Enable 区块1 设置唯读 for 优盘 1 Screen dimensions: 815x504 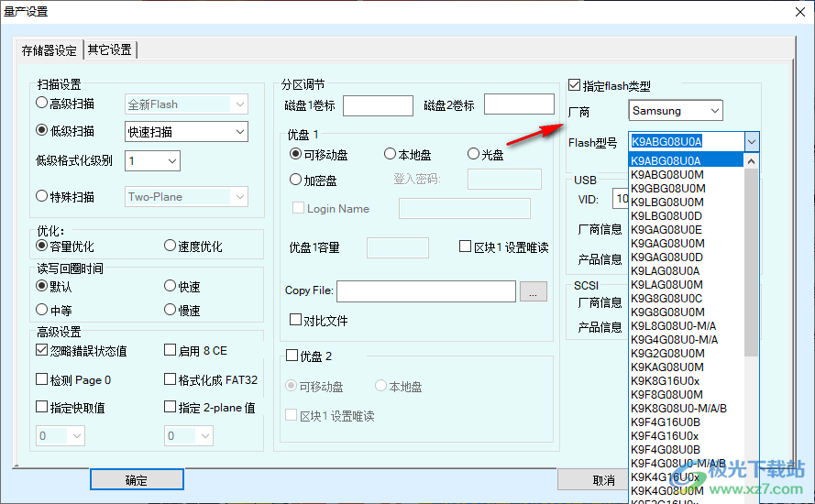click(x=465, y=247)
